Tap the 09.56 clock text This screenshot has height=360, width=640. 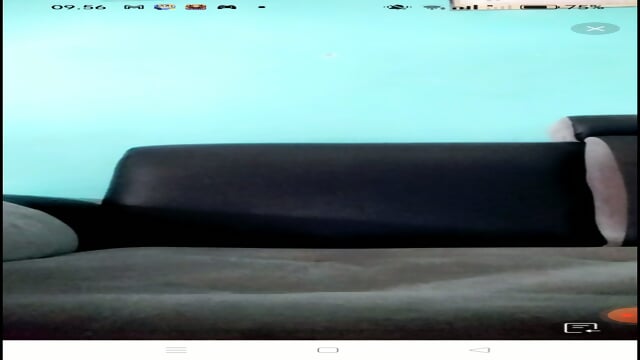click(79, 7)
